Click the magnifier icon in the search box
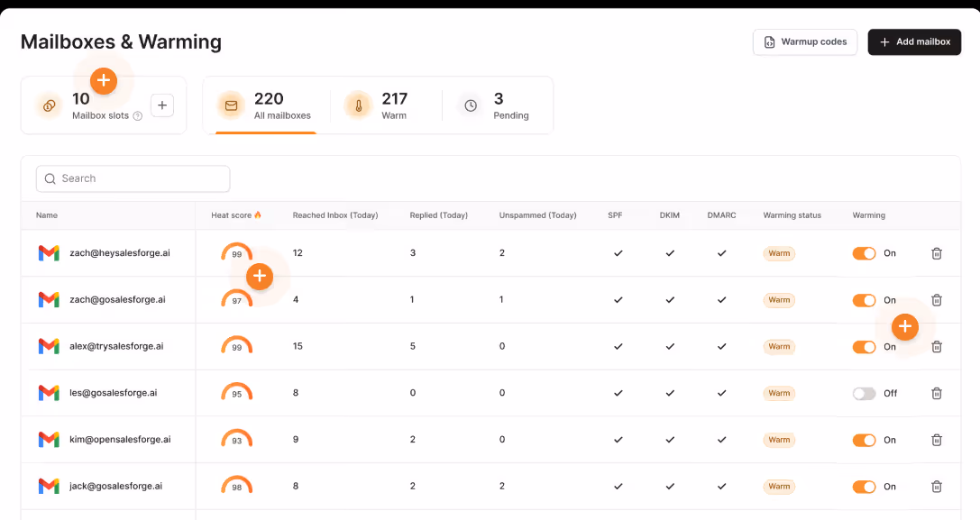The height and width of the screenshot is (520, 980). tap(50, 178)
